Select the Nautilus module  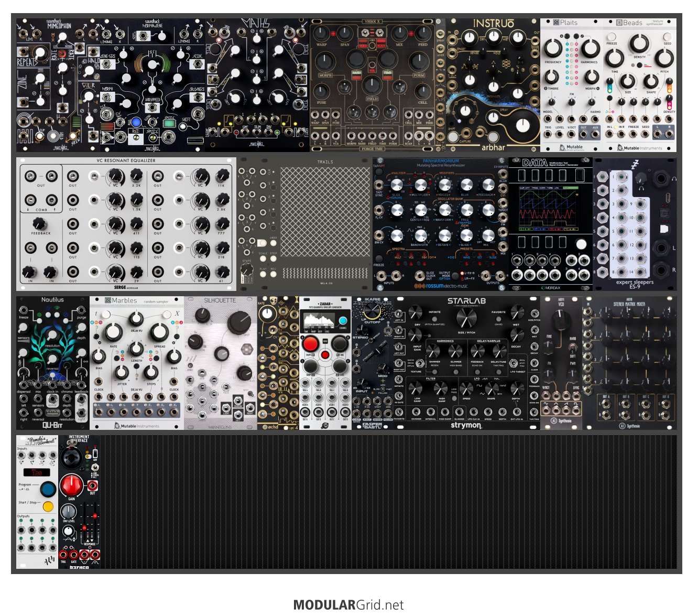pyautogui.click(x=53, y=363)
